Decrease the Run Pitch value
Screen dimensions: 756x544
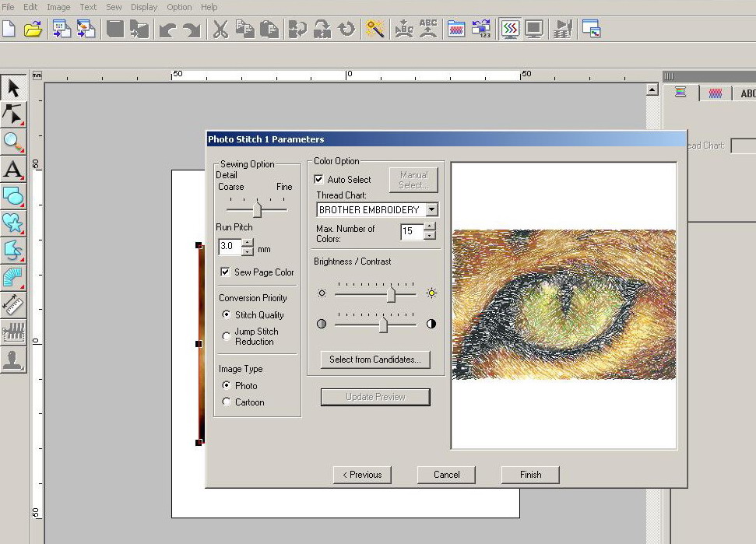pos(248,251)
